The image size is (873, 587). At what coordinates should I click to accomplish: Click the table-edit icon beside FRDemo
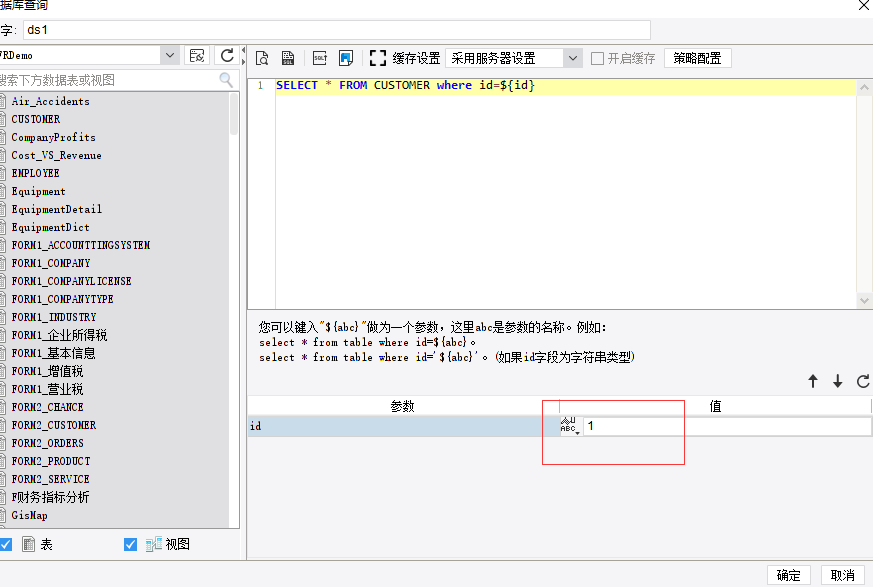coord(197,56)
